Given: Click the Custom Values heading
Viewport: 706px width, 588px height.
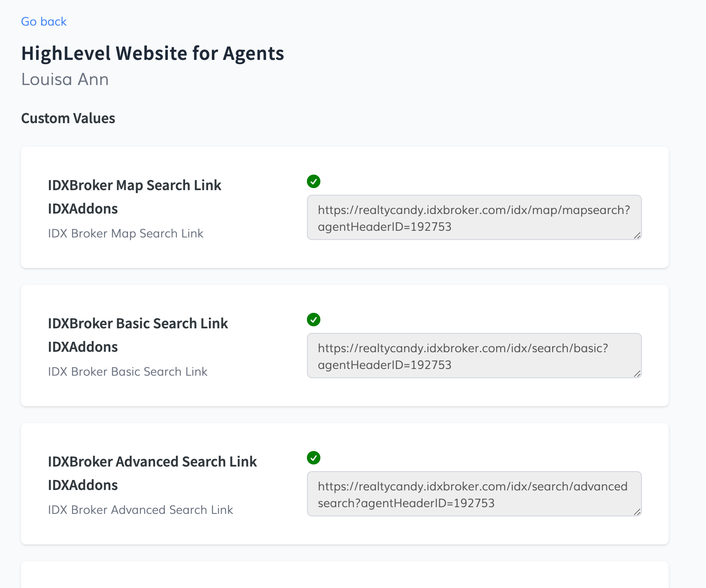Looking at the screenshot, I should click(68, 119).
